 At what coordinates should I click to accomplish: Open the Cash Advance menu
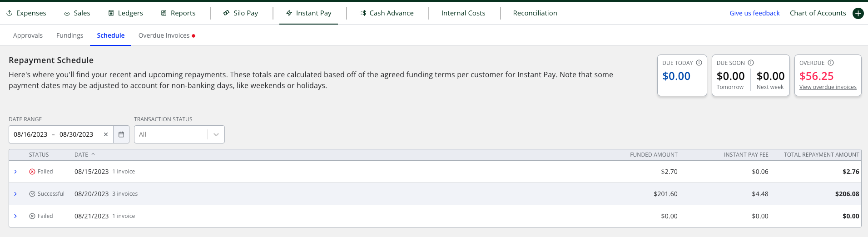[387, 13]
